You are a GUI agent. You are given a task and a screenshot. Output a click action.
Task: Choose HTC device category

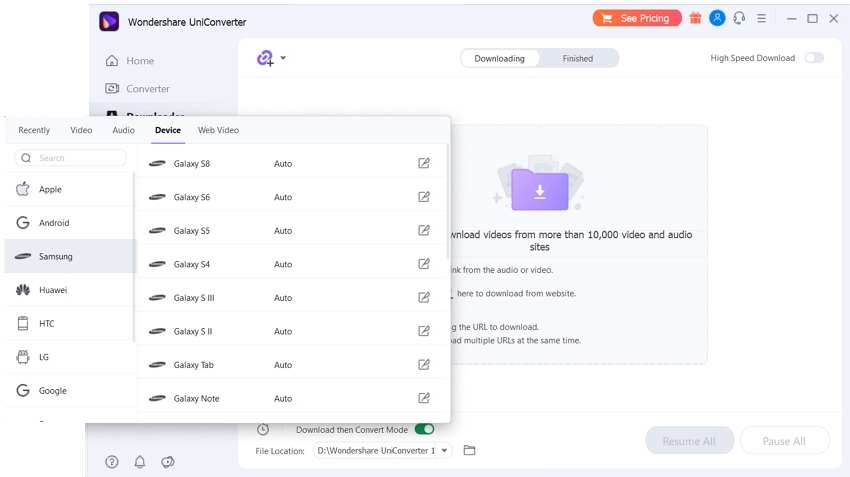(x=69, y=324)
